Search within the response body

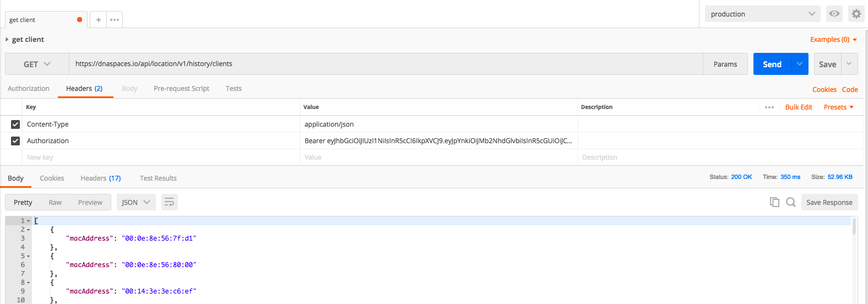[x=791, y=202]
